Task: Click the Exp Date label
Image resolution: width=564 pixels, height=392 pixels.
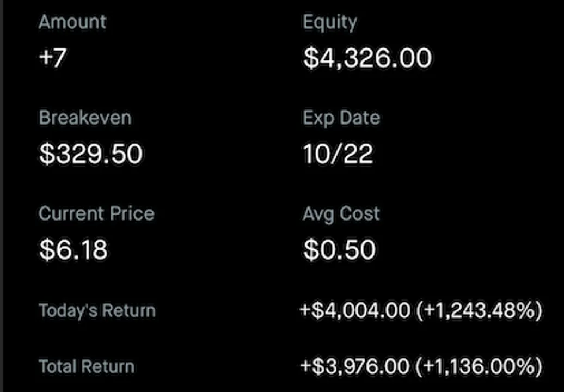Action: pos(341,119)
